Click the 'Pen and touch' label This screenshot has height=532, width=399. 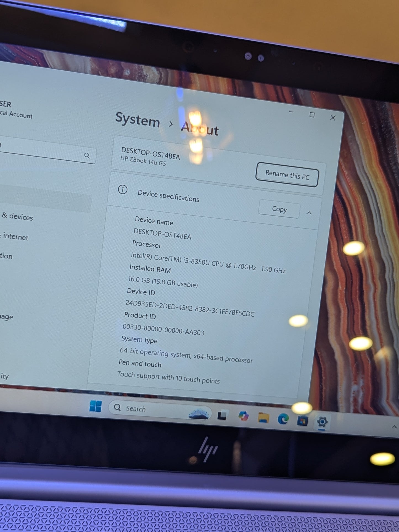coord(140,363)
